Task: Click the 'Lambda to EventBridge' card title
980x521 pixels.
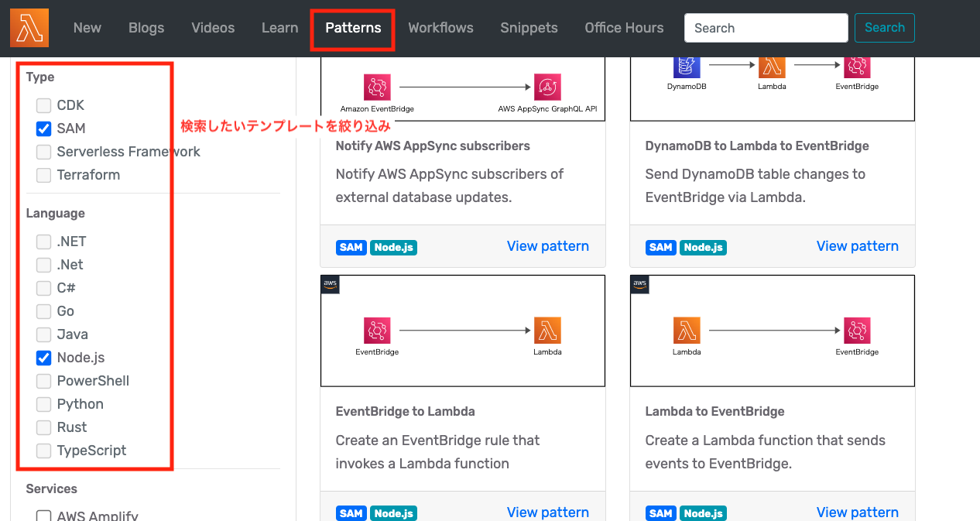Action: pos(715,412)
